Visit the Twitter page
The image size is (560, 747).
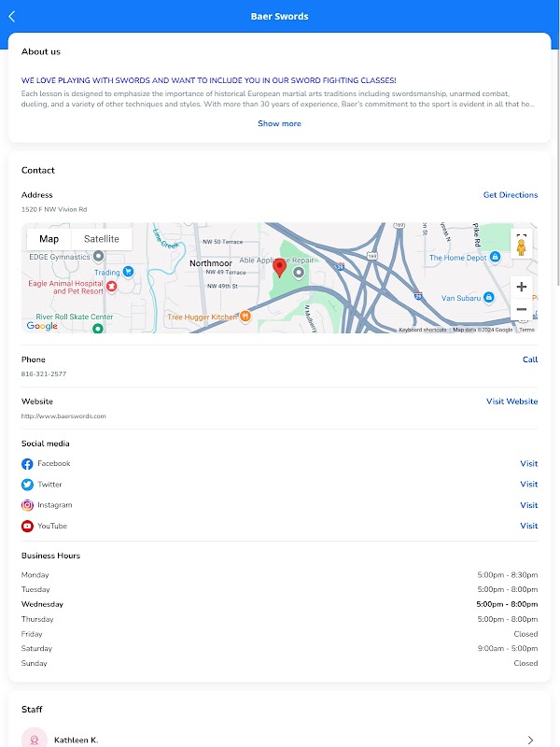pyautogui.click(x=529, y=484)
